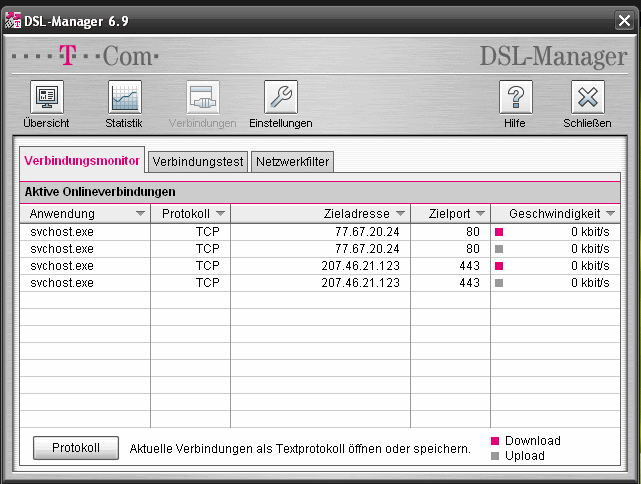Click the Schließen X icon
This screenshot has height=484, width=641.
click(587, 97)
